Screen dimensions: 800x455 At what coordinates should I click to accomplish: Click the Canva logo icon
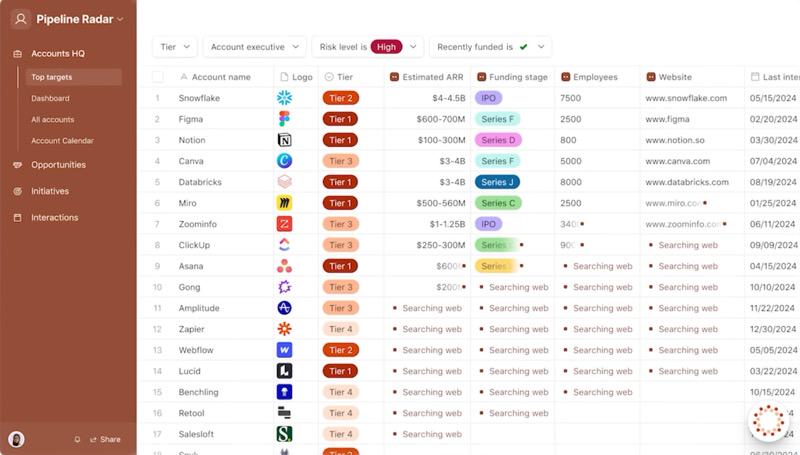[x=284, y=161]
